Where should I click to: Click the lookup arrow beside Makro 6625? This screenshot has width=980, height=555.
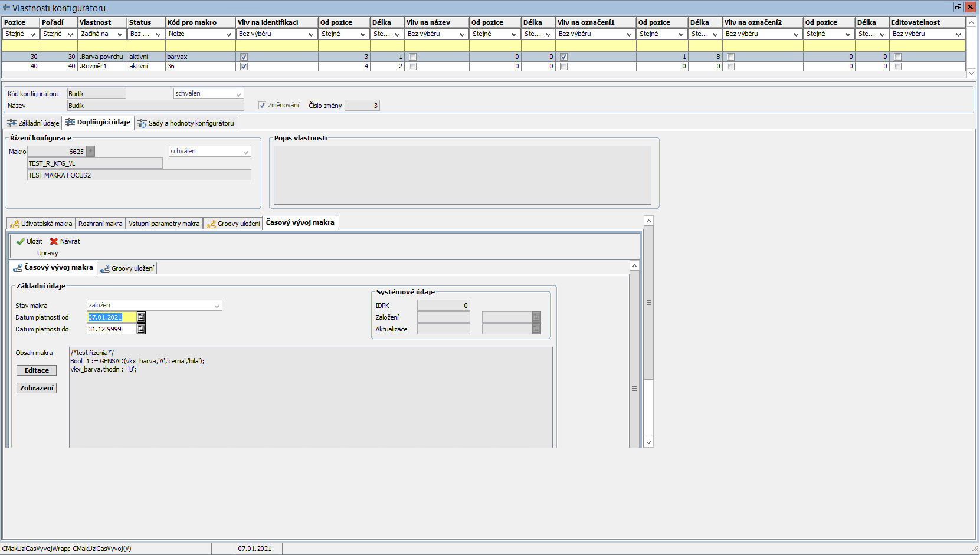(90, 152)
